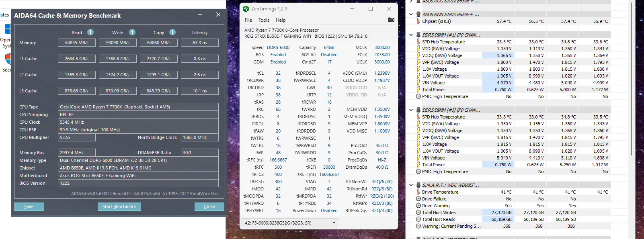Click the info icon beside Read in AIDA64
The width and height of the screenshot is (644, 239).
(90, 32)
